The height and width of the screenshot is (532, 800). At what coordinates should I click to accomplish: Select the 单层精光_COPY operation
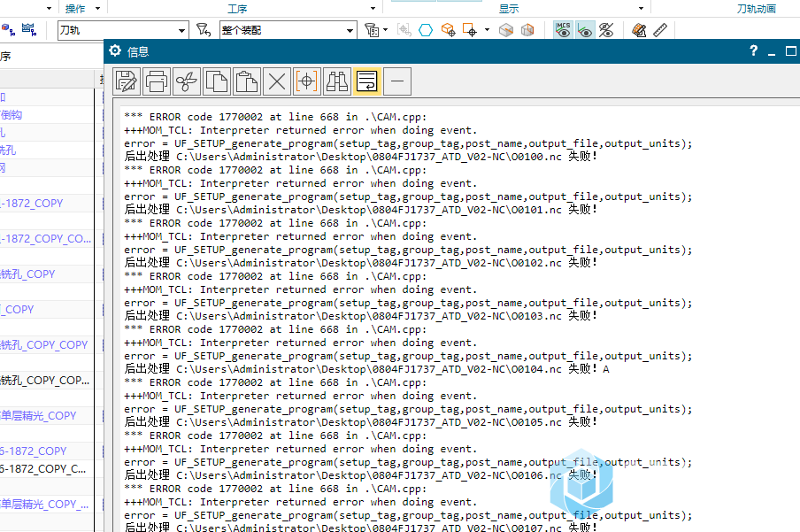[38, 415]
